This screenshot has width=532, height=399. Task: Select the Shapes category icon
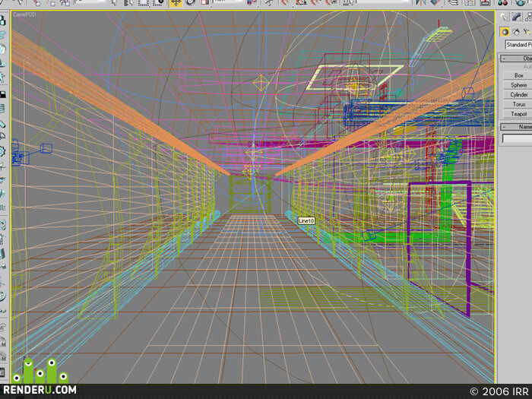(x=516, y=32)
